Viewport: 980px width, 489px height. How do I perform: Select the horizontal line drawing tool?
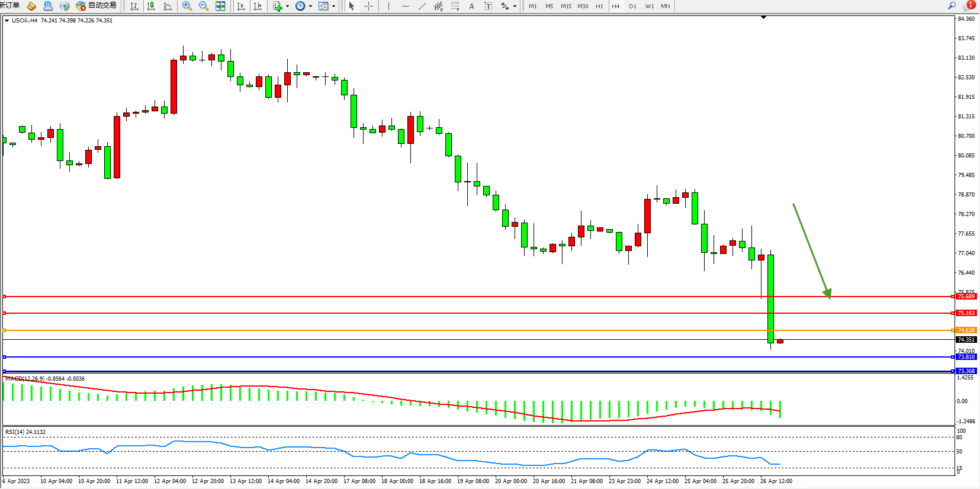[405, 6]
